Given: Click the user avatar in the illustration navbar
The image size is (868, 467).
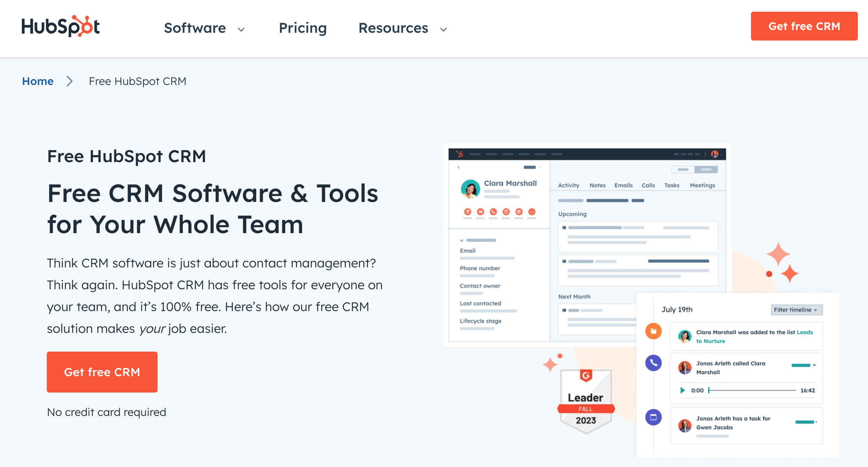Looking at the screenshot, I should point(714,154).
